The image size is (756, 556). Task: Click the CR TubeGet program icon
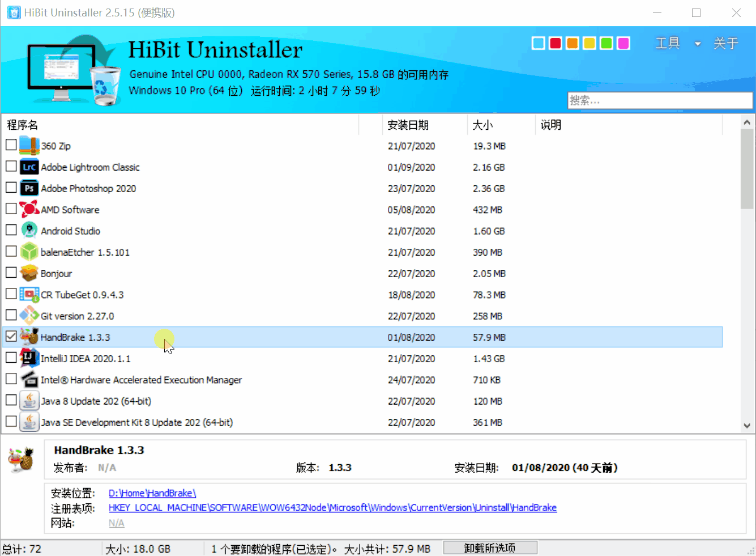28,294
